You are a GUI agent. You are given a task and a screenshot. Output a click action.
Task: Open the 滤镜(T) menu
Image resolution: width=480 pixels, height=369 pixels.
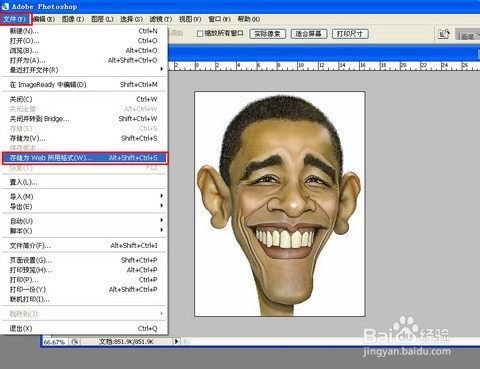click(x=161, y=19)
